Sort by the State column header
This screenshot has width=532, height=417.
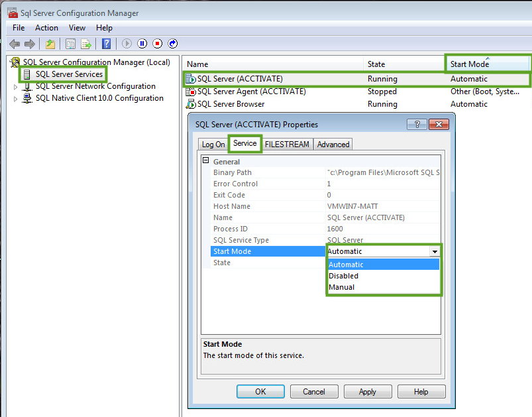coord(405,64)
